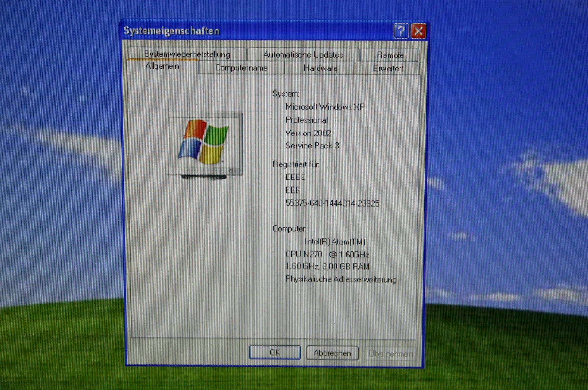This screenshot has height=390, width=588.
Task: Click the Intel(R) Atom(TM) processor text
Action: coord(335,242)
